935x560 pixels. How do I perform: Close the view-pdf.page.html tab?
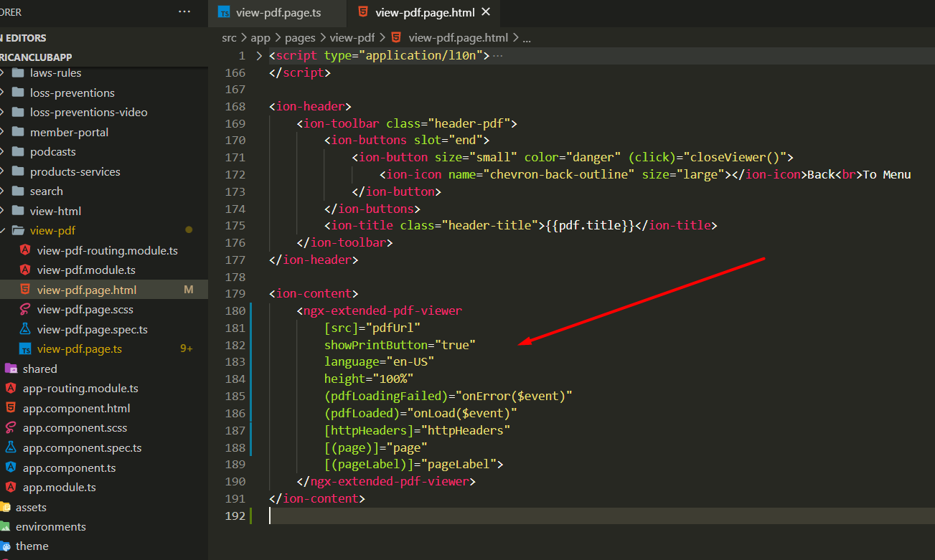[x=486, y=12]
